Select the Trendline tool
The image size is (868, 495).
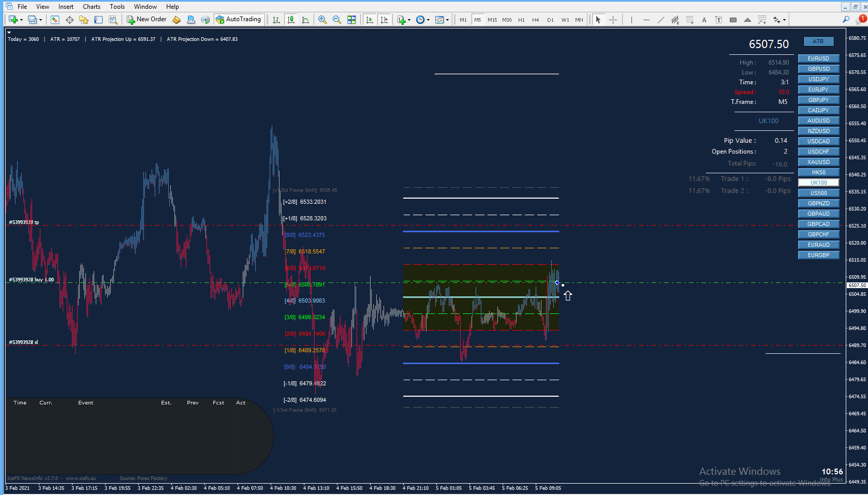click(x=660, y=20)
